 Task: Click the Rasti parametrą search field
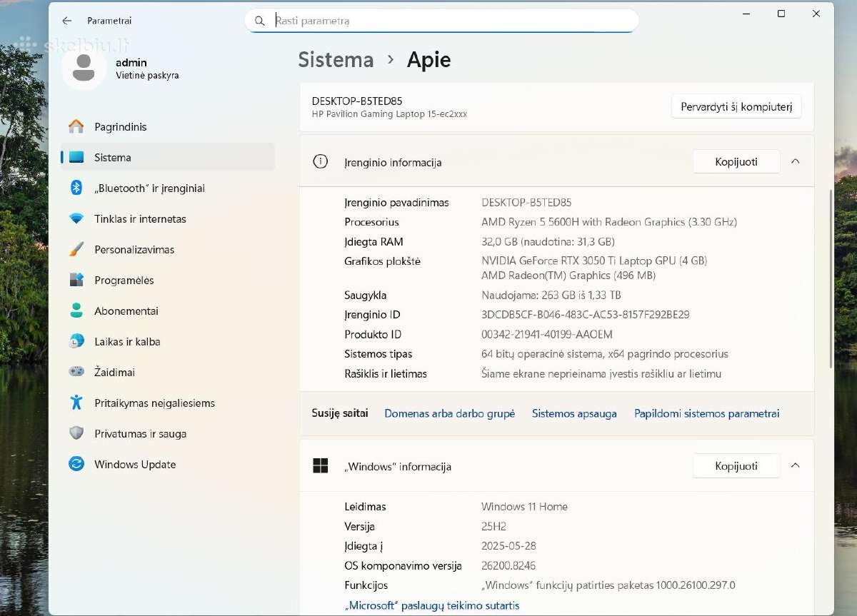(x=441, y=21)
